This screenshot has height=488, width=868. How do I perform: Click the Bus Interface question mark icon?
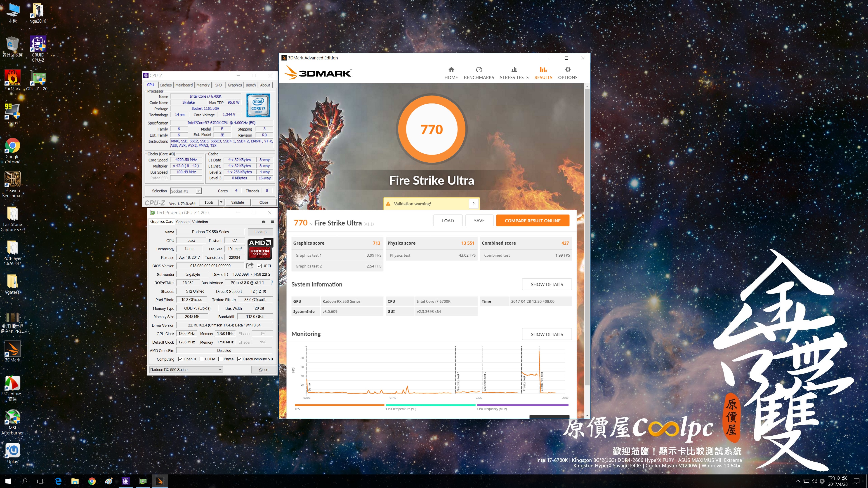click(x=271, y=283)
